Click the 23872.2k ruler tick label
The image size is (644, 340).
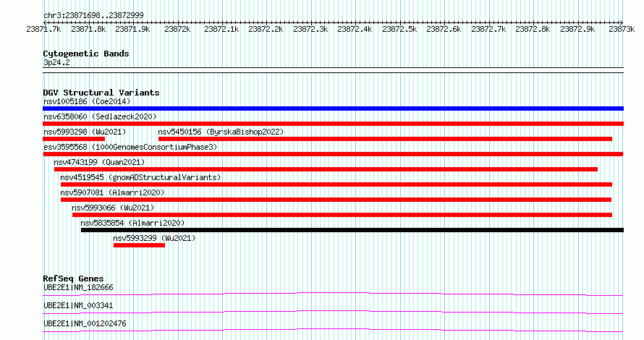pos(266,29)
